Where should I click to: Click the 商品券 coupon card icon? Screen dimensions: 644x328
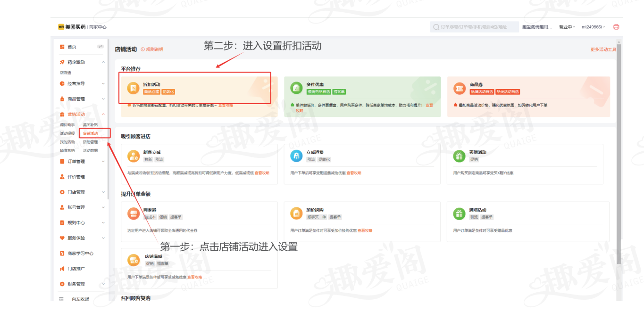coord(459,88)
